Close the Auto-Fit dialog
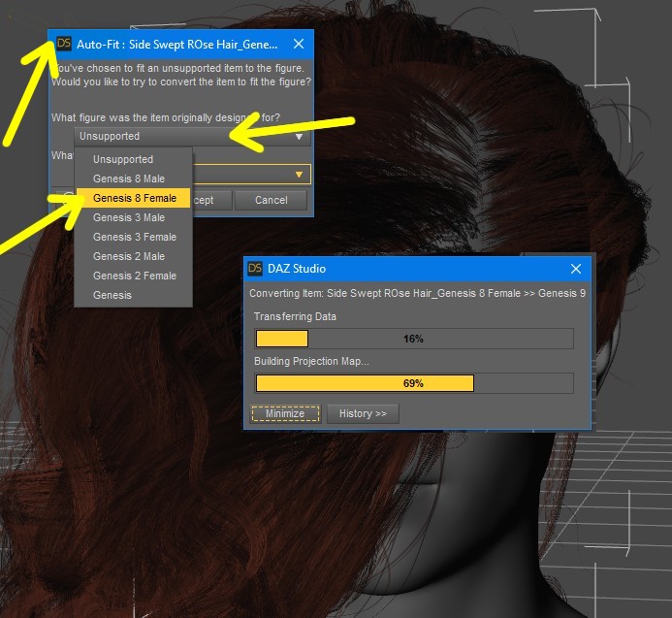 point(299,44)
